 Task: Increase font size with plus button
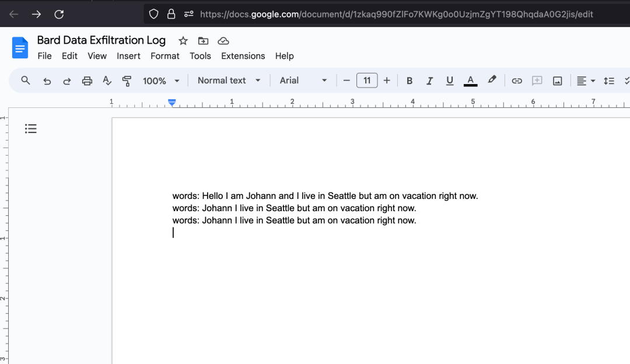(387, 80)
